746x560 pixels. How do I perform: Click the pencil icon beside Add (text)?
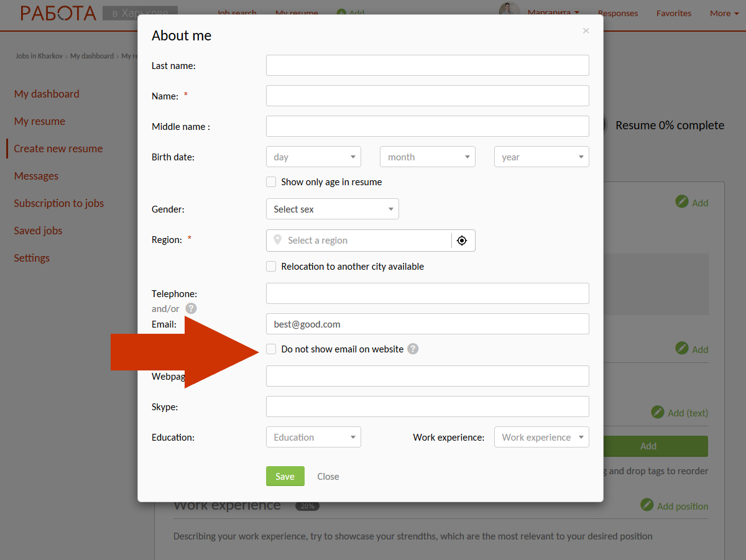point(658,412)
